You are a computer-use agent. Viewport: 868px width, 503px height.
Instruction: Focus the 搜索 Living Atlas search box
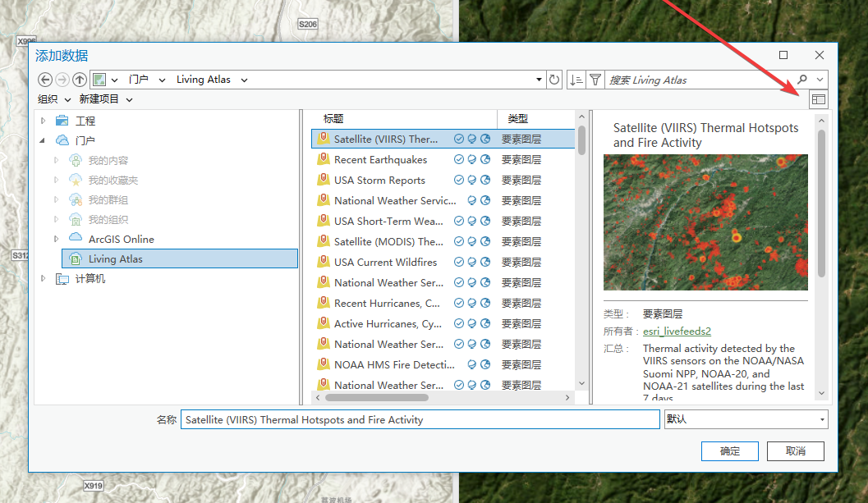coord(699,80)
